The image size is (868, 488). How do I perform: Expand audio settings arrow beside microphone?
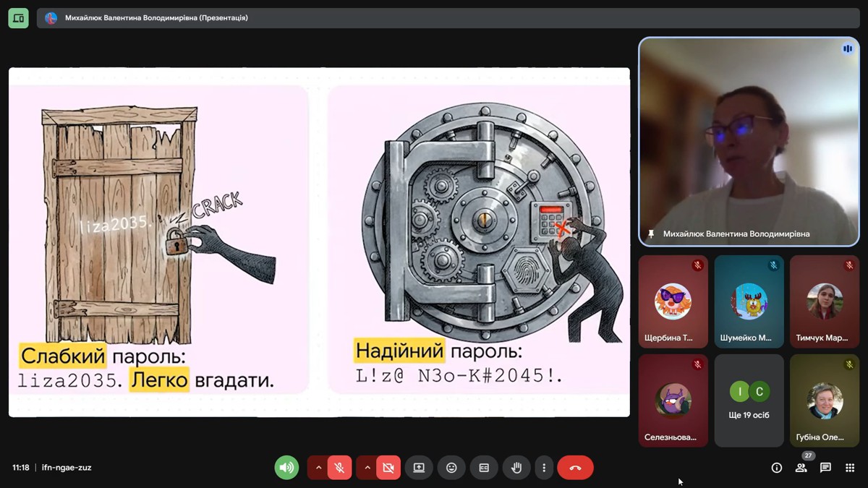(x=318, y=468)
